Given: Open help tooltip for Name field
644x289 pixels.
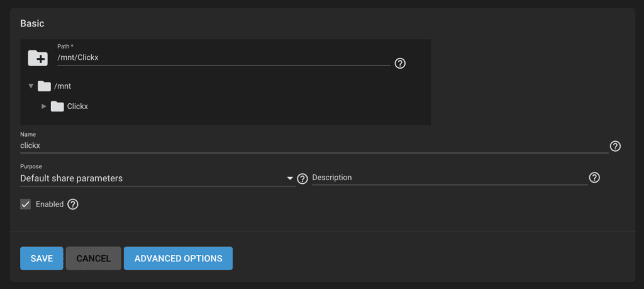Looking at the screenshot, I should 615,146.
